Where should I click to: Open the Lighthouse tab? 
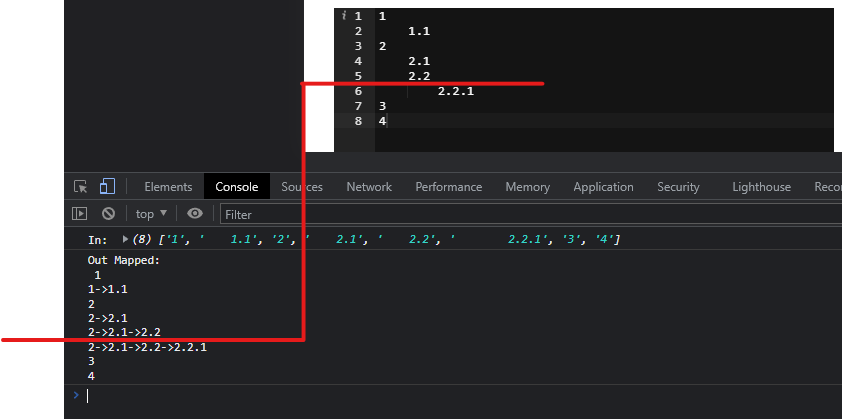(761, 187)
